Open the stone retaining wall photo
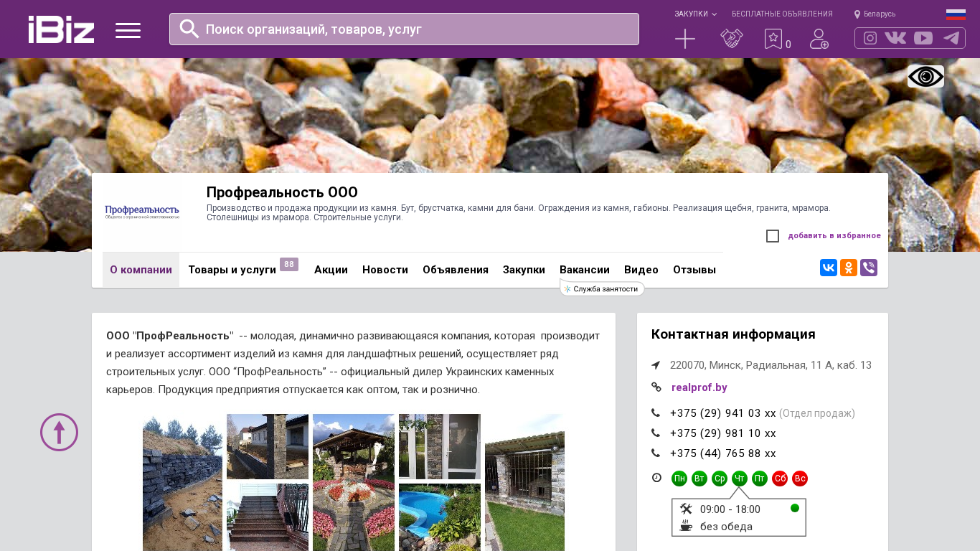980x551 pixels. click(x=182, y=483)
